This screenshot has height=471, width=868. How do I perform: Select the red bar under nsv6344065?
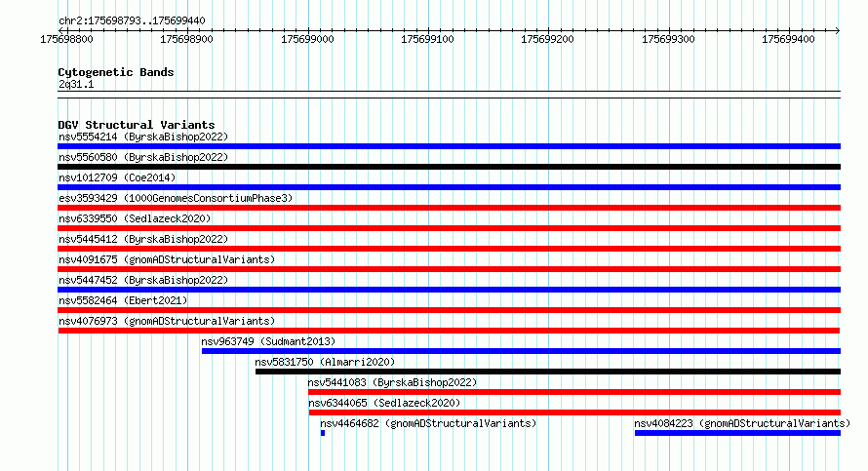tap(574, 412)
